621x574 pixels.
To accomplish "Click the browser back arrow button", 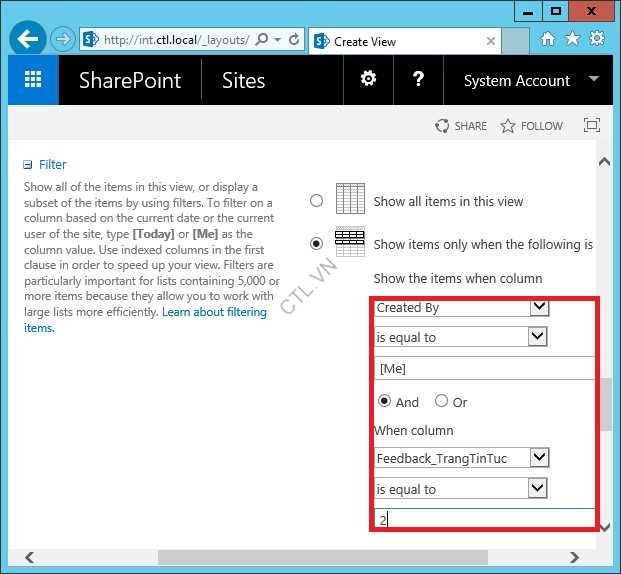I will pyautogui.click(x=28, y=40).
